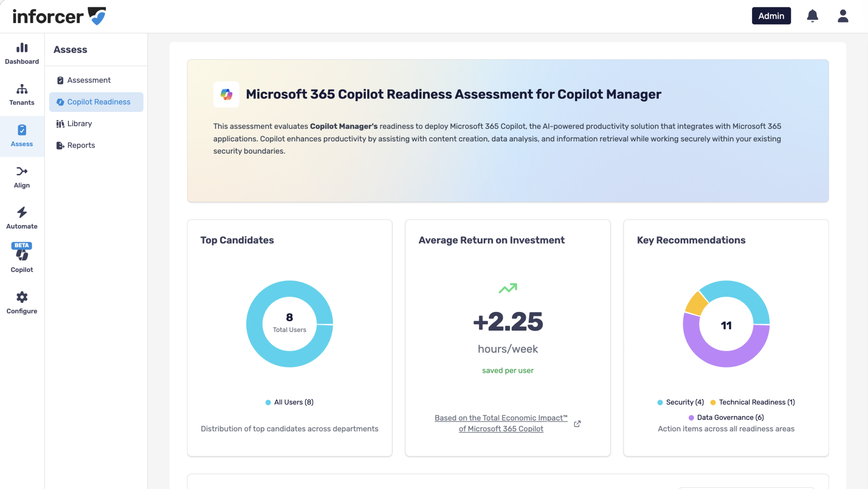The width and height of the screenshot is (868, 489).
Task: Open the user profile icon
Action: coord(843,16)
